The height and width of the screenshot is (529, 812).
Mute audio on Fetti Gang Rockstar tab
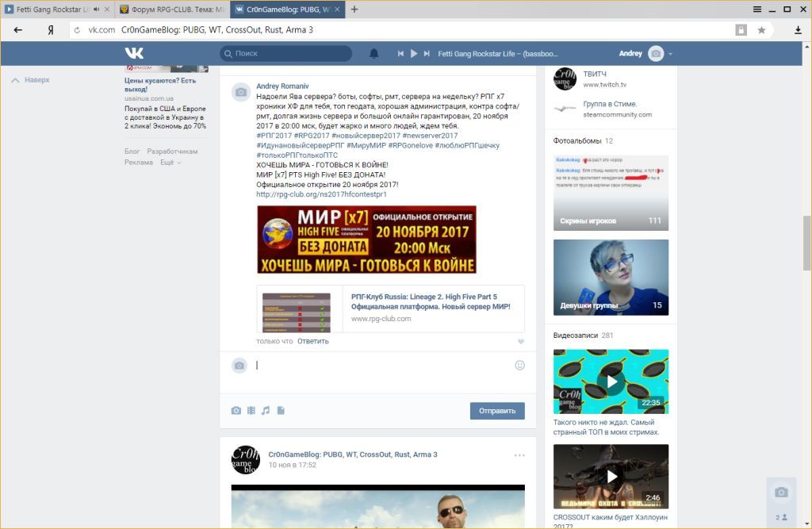pos(96,10)
